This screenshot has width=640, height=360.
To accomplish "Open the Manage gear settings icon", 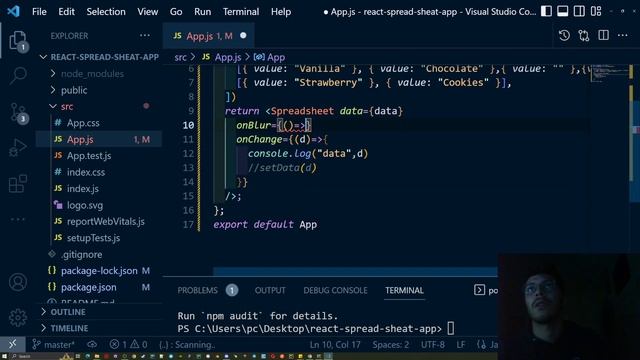I will click(x=18, y=317).
